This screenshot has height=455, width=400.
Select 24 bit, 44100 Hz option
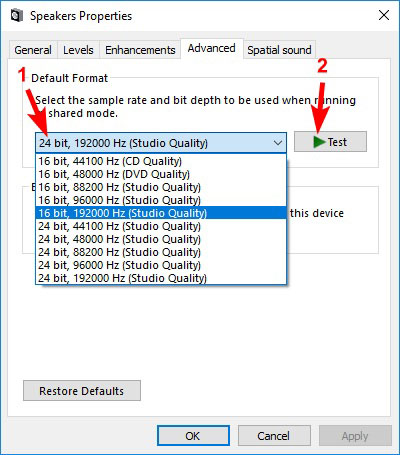[161, 226]
